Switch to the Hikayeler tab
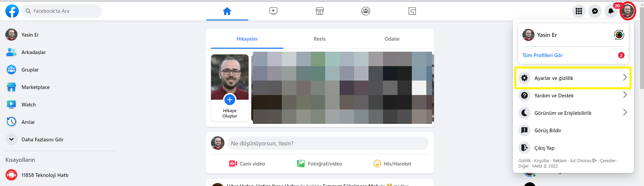This screenshot has width=644, height=186. pyautogui.click(x=247, y=39)
